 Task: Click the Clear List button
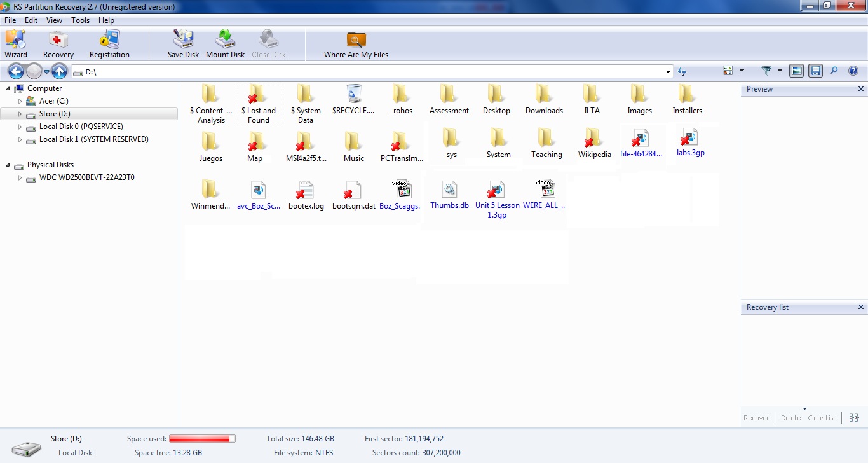[x=822, y=418]
